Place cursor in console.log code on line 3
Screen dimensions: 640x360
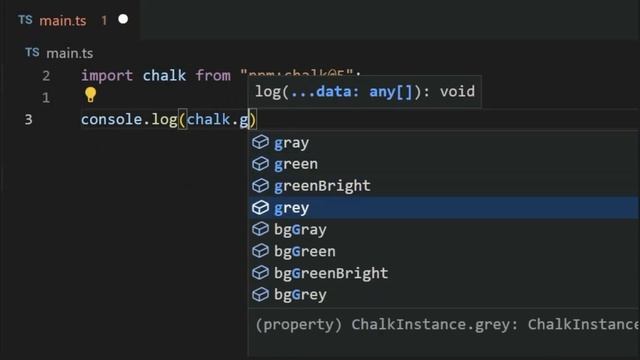(168, 120)
